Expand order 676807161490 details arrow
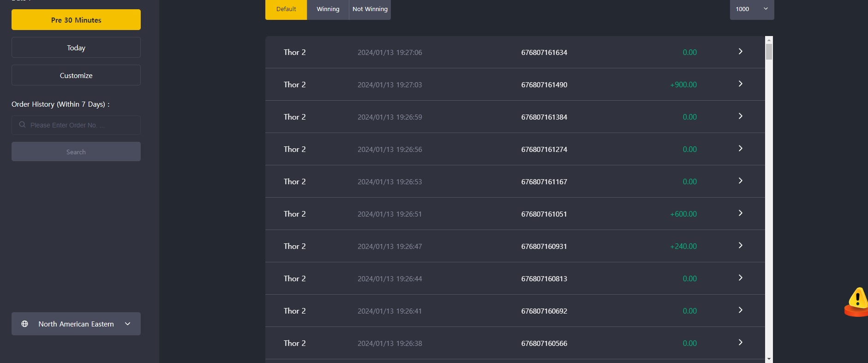This screenshot has width=868, height=363. point(740,84)
